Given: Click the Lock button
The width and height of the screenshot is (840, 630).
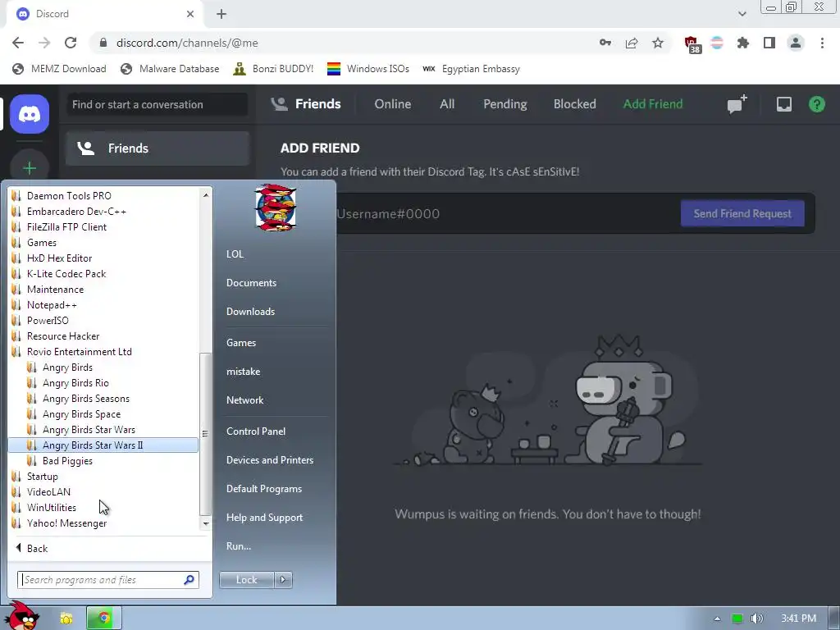Looking at the screenshot, I should pos(246,580).
